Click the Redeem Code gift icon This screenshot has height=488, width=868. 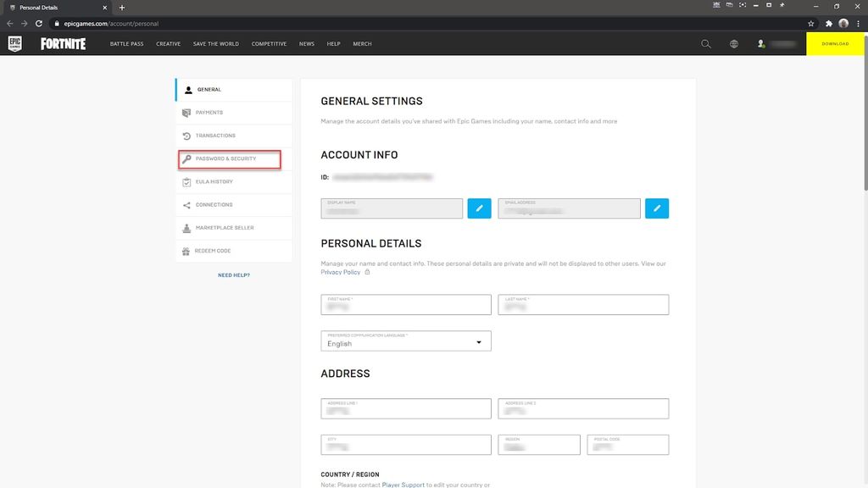pos(187,251)
